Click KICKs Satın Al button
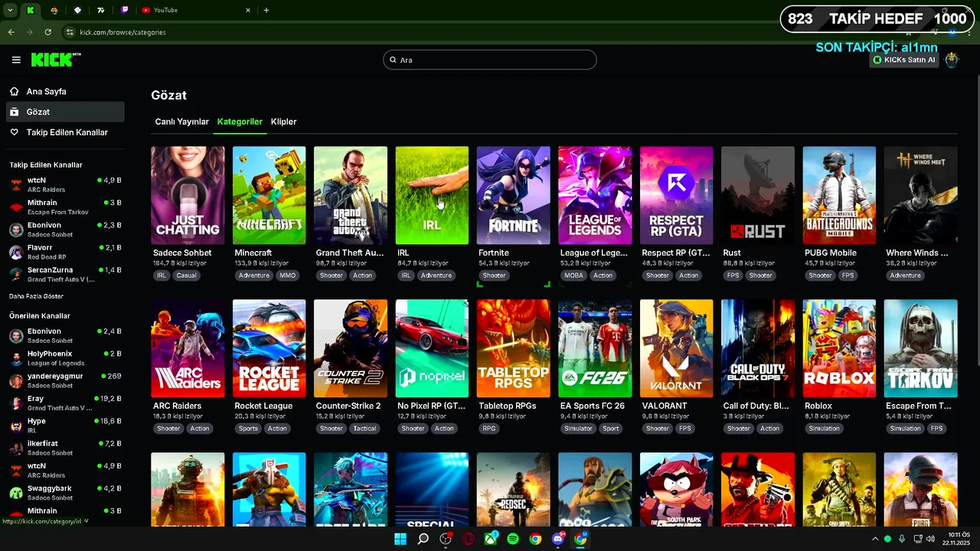The image size is (980, 551). (904, 60)
